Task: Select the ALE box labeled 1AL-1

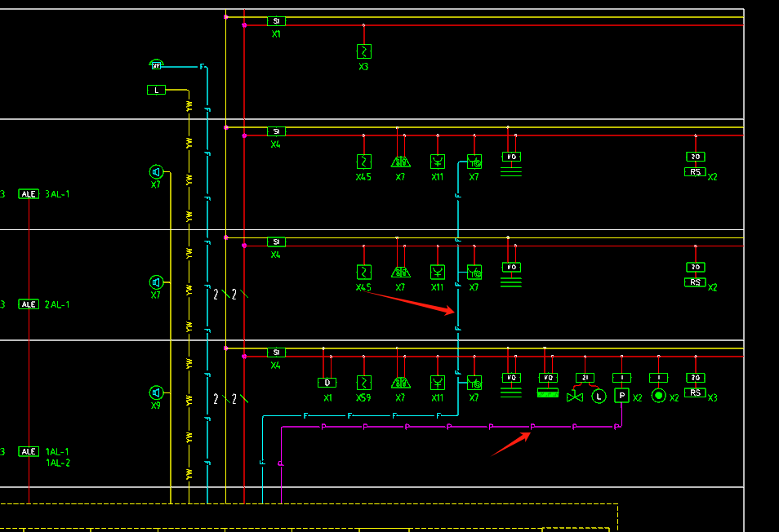Action: click(29, 451)
